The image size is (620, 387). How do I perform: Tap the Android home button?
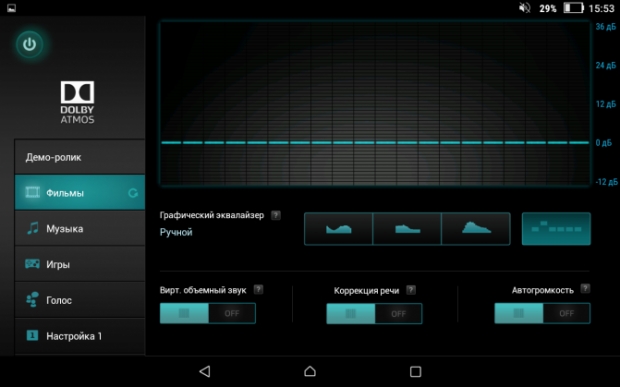(x=310, y=371)
